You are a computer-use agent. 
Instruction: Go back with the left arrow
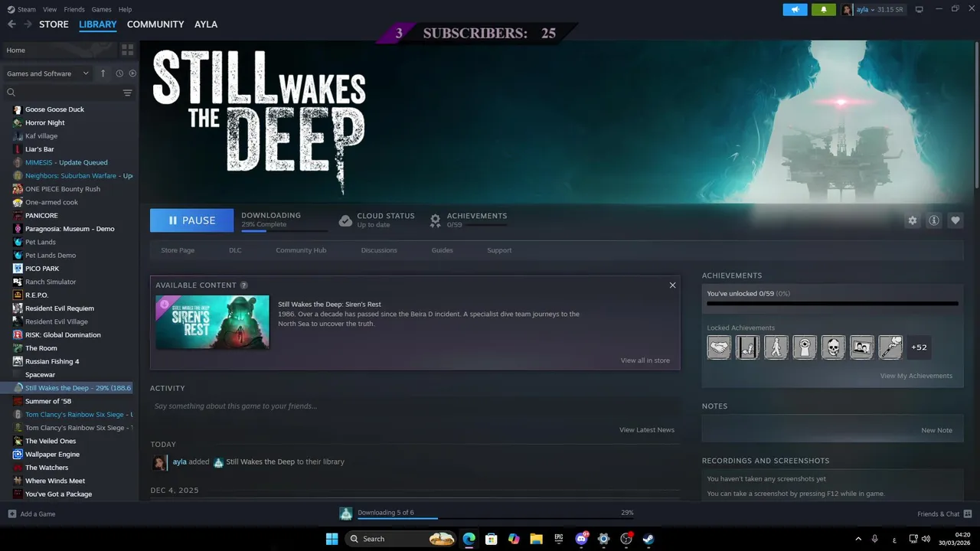[11, 24]
